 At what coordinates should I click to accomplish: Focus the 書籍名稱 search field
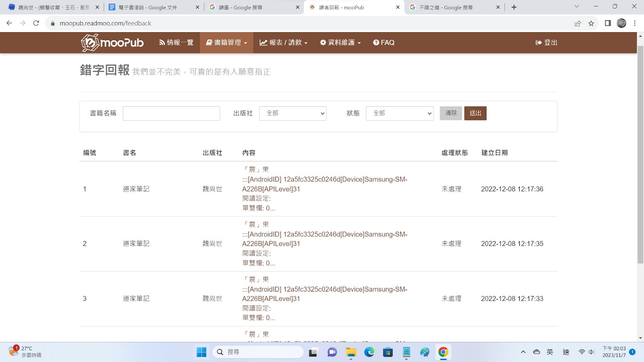[171, 113]
